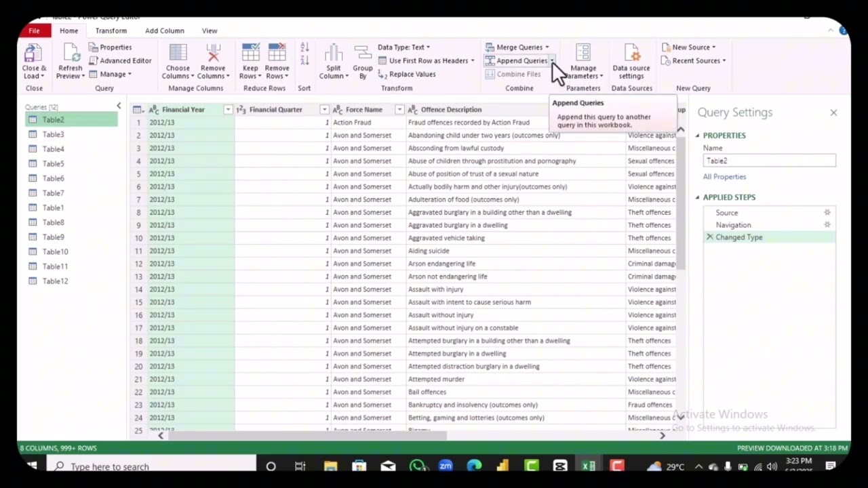This screenshot has width=868, height=488.
Task: Click Offence Description column type icon
Action: coord(412,109)
